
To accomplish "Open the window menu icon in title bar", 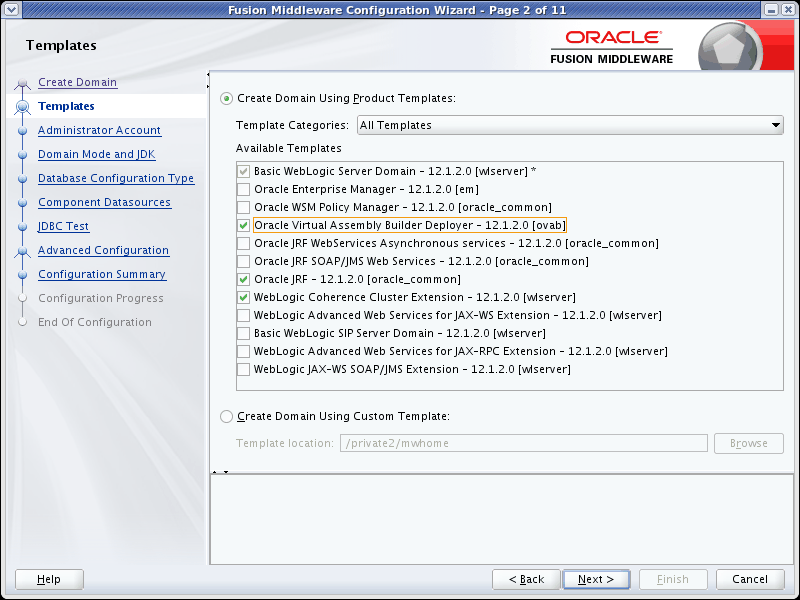I will (x=11, y=9).
